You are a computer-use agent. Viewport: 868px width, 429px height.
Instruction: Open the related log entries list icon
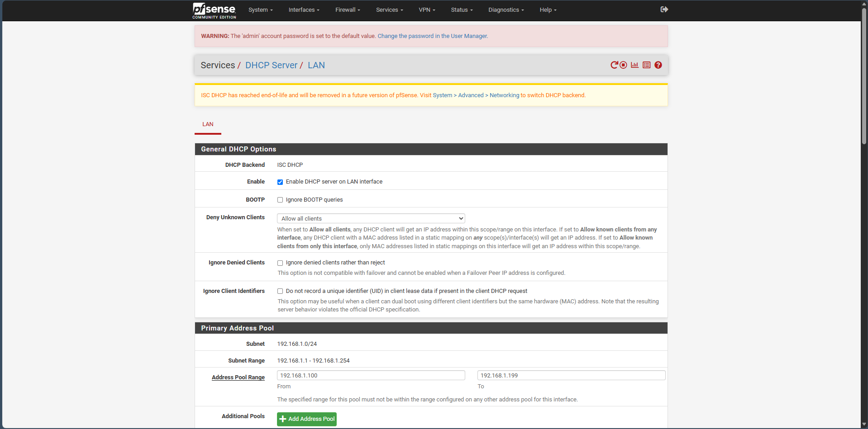(646, 65)
